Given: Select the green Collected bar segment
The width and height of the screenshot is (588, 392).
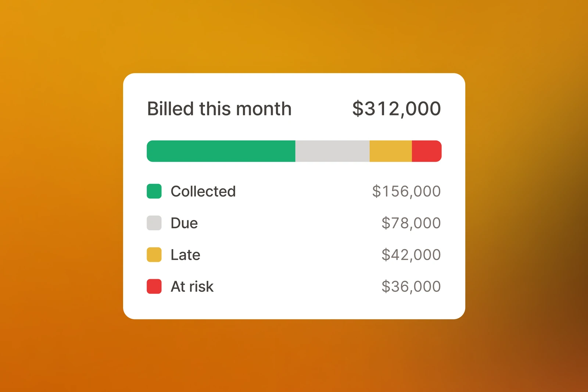Looking at the screenshot, I should point(221,151).
